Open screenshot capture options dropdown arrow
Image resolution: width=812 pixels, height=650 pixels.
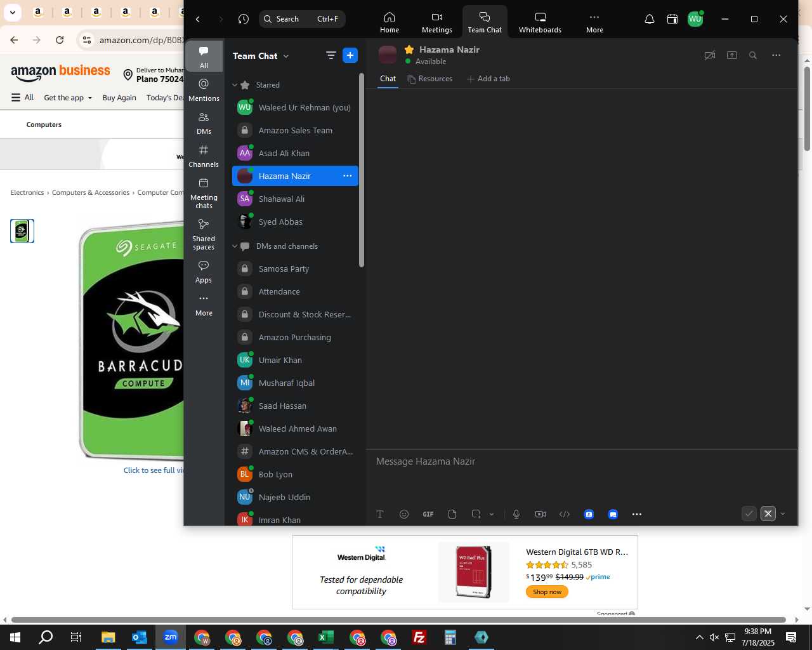click(492, 514)
